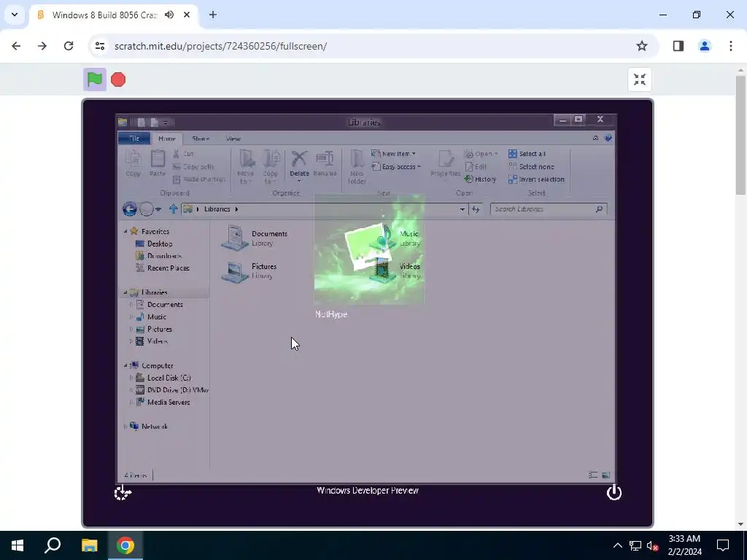This screenshot has height=560, width=747.
Task: Open the File ribbon tab
Action: point(134,139)
